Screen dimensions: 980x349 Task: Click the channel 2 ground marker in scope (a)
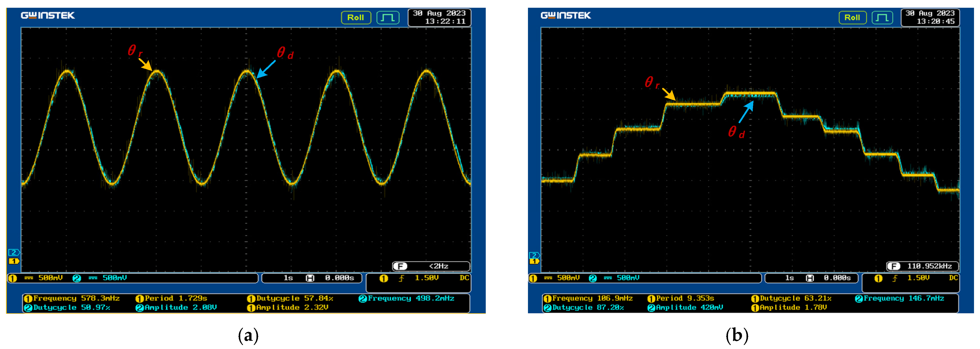coord(14,253)
